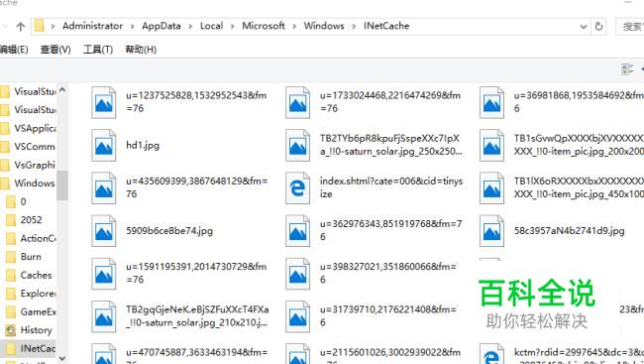Viewport: 644px width, 364px height.
Task: Select image icon of u=1733024468 file
Action: tap(297, 102)
